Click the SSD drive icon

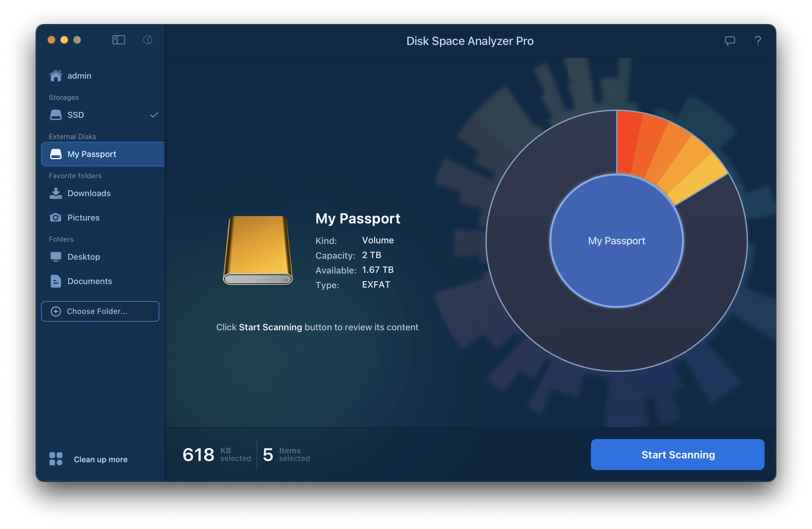point(56,115)
